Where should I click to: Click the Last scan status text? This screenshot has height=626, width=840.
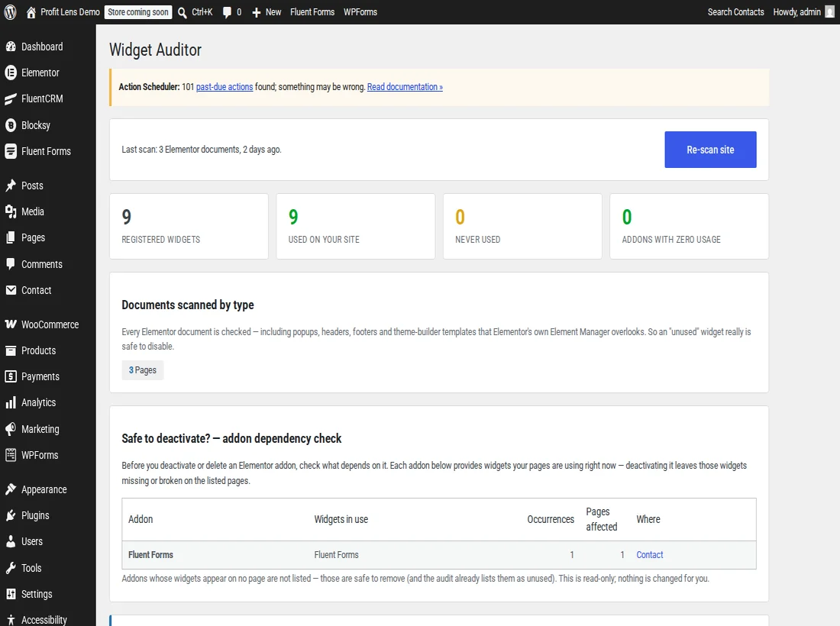tap(202, 150)
